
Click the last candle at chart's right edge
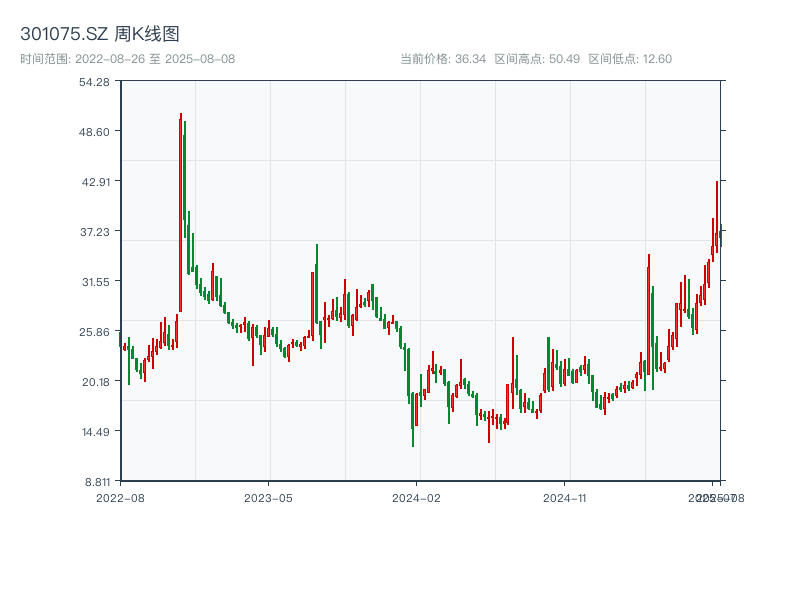(721, 236)
